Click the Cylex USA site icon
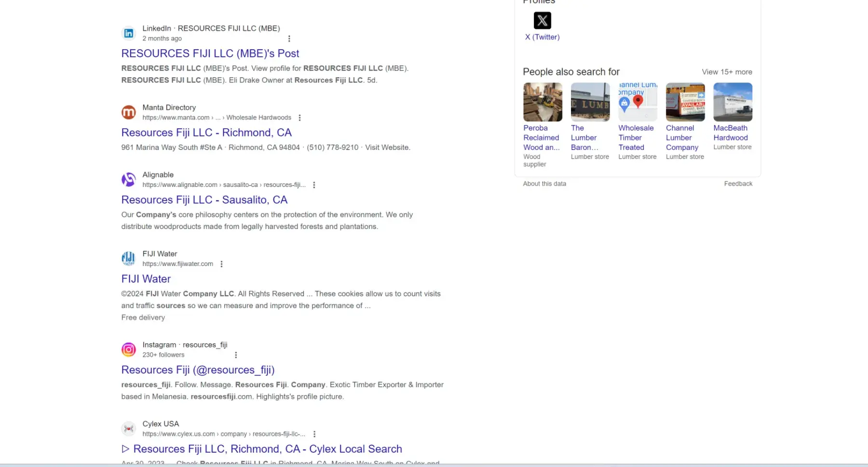This screenshot has width=868, height=467. (128, 428)
